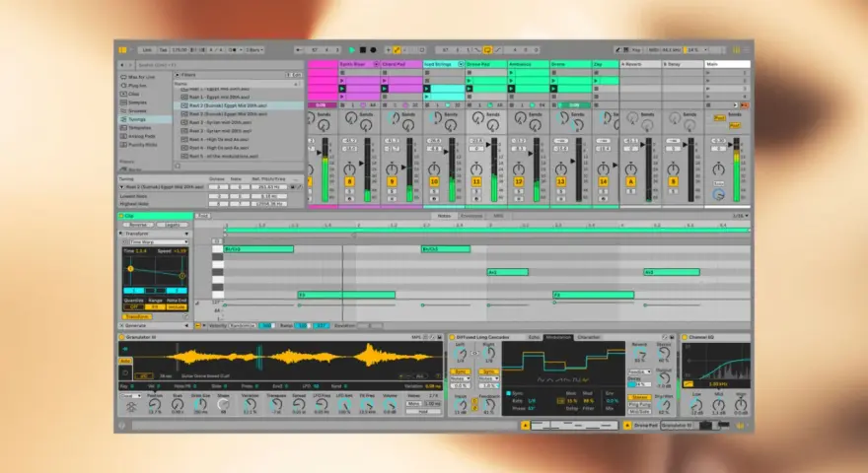Launch the top clip in Ambiance track
Screen dimensions: 868x473
pos(511,73)
